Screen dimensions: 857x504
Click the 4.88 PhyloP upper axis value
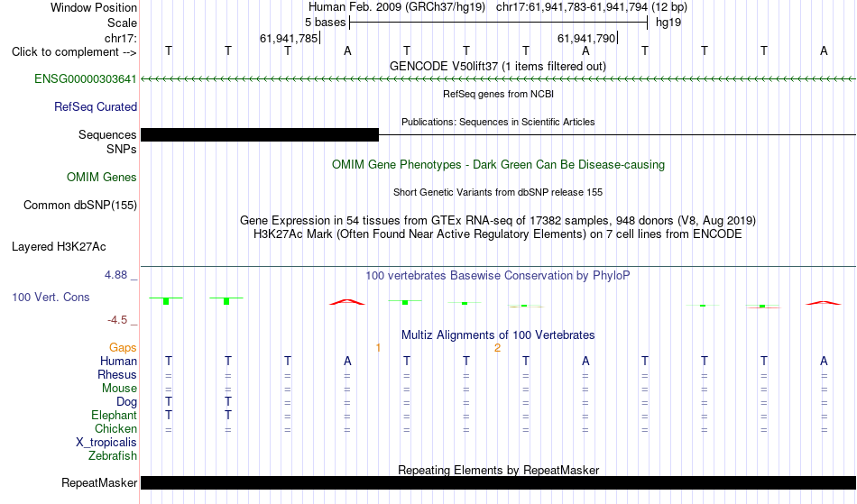(x=115, y=275)
